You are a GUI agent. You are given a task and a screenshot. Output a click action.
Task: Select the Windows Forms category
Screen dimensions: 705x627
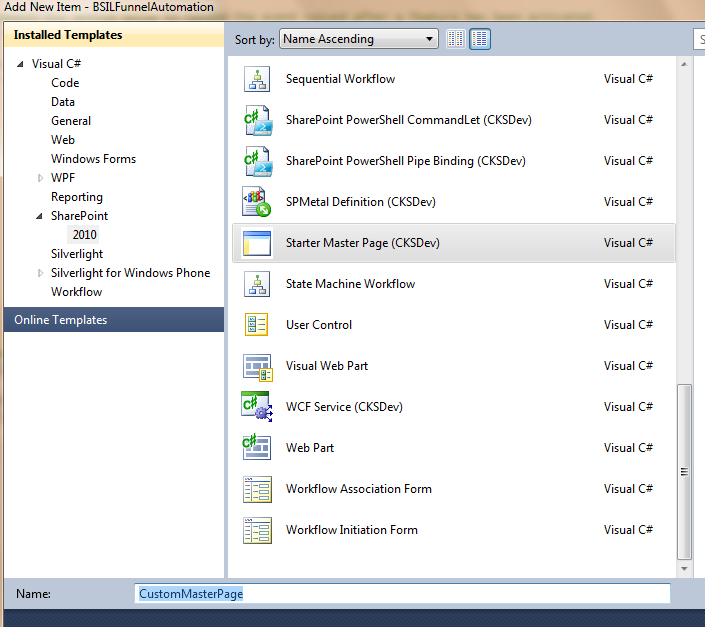pyautogui.click(x=94, y=159)
